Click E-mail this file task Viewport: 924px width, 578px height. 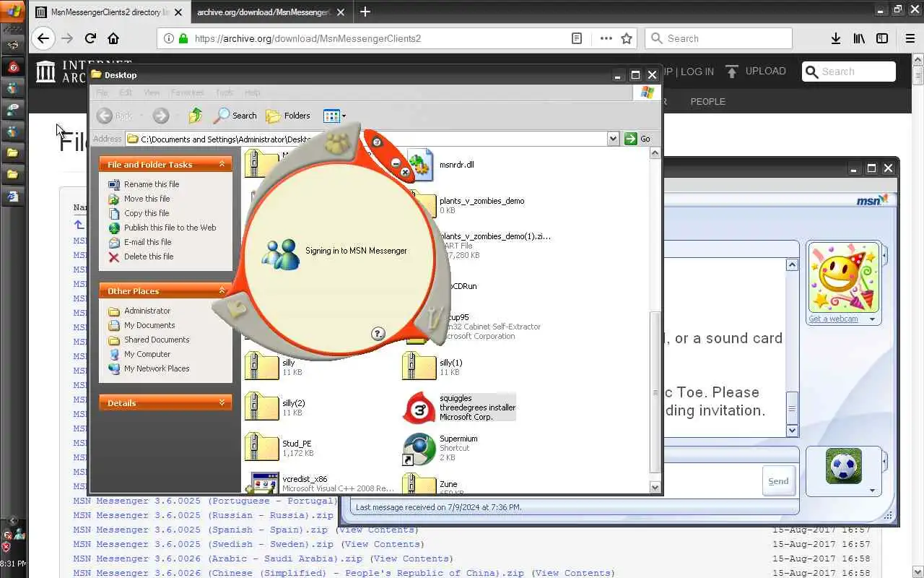click(x=147, y=242)
